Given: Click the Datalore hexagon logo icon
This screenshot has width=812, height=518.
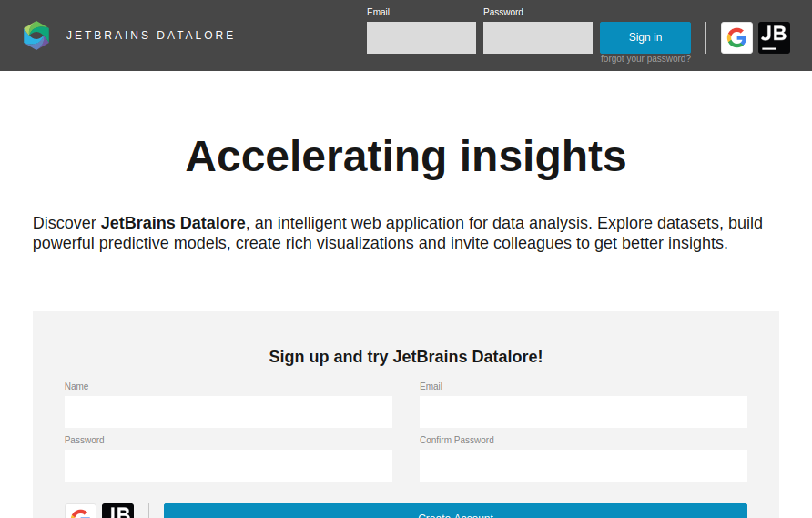Looking at the screenshot, I should 36,36.
